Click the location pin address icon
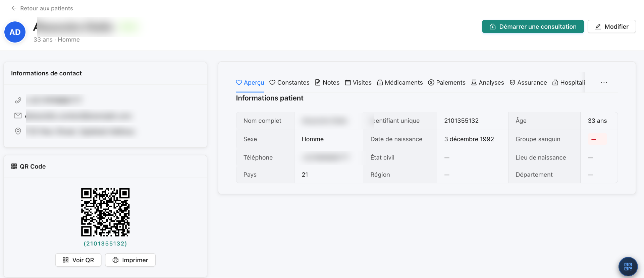 [18, 131]
